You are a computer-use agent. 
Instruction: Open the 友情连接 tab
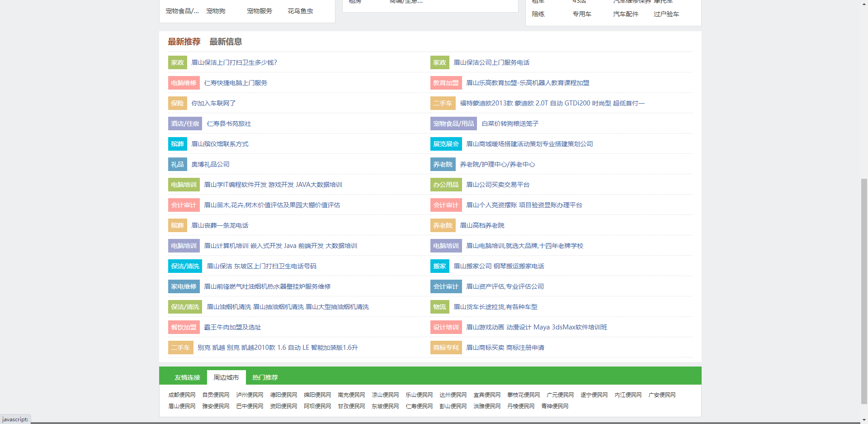tap(187, 377)
